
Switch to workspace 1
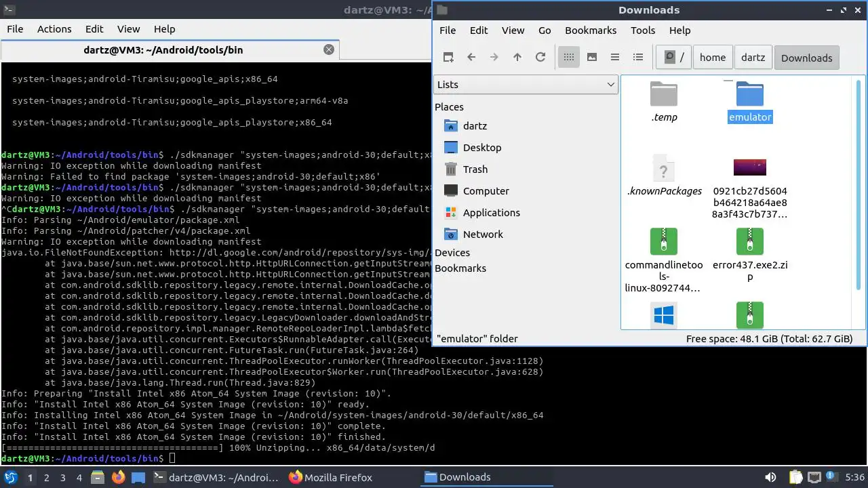click(31, 477)
